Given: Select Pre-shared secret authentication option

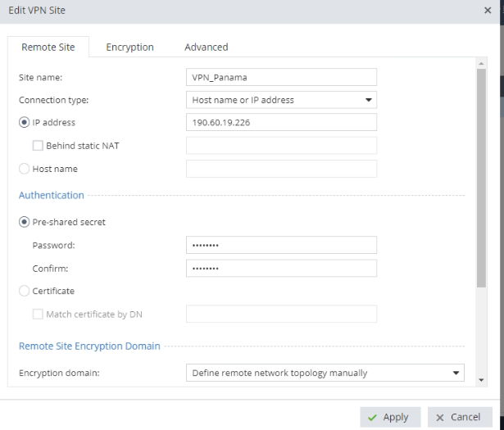Looking at the screenshot, I should [24, 222].
